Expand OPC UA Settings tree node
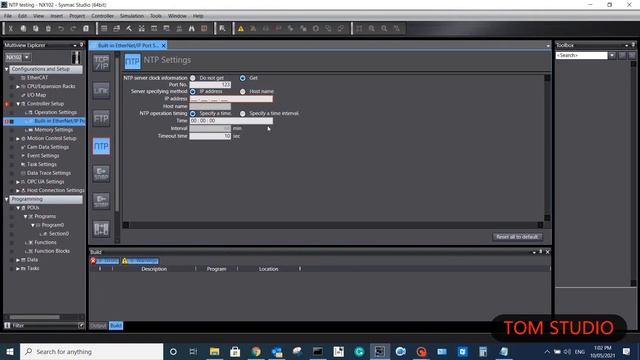The width and height of the screenshot is (640, 360). click(18, 182)
